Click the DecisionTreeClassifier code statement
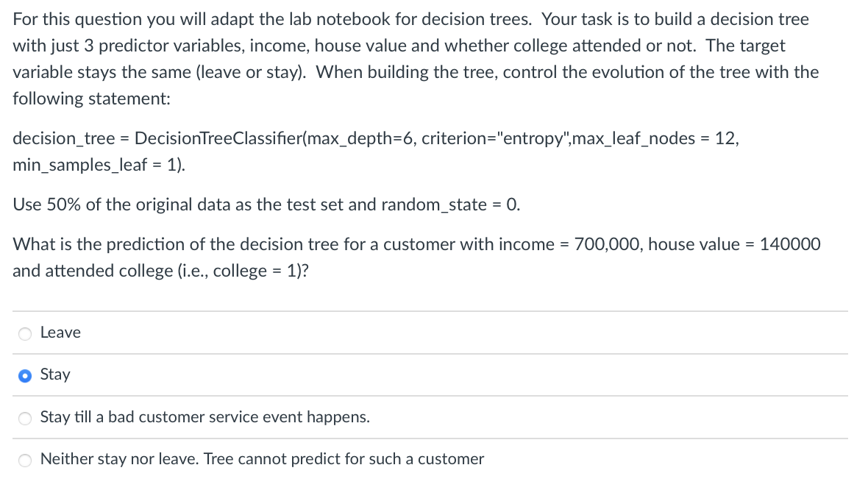The height and width of the screenshot is (490, 868). pos(375,138)
